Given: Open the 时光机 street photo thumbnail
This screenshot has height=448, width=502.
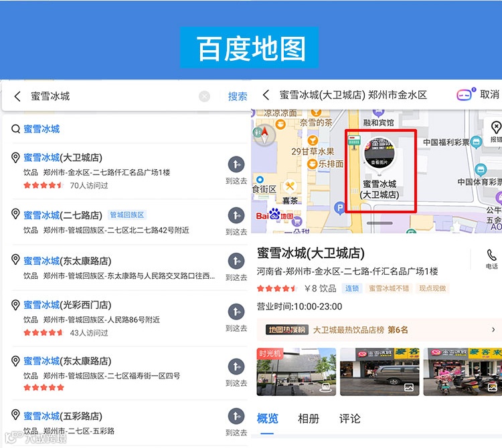Looking at the screenshot, I should 297,372.
